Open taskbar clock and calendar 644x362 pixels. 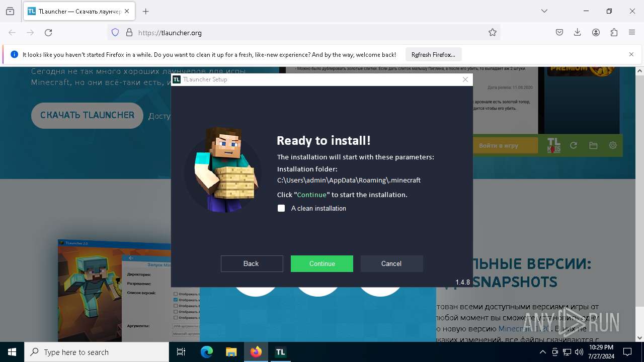[x=601, y=352]
